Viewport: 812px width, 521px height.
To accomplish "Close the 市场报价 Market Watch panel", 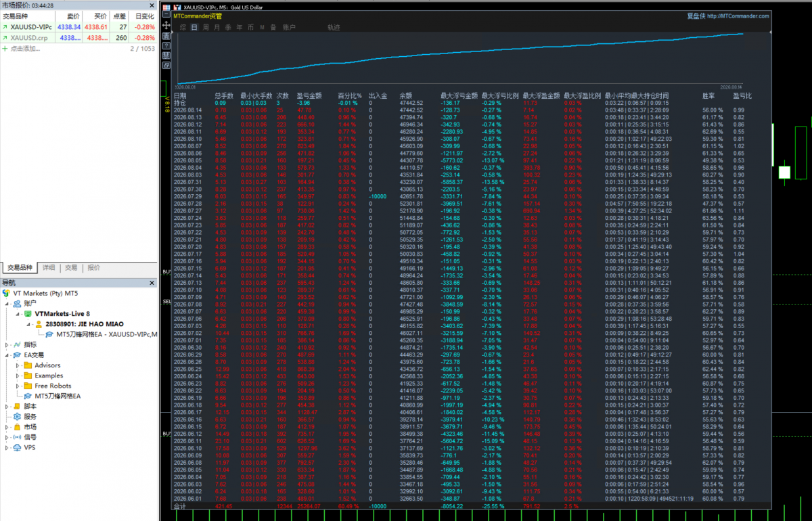I will coord(152,5).
